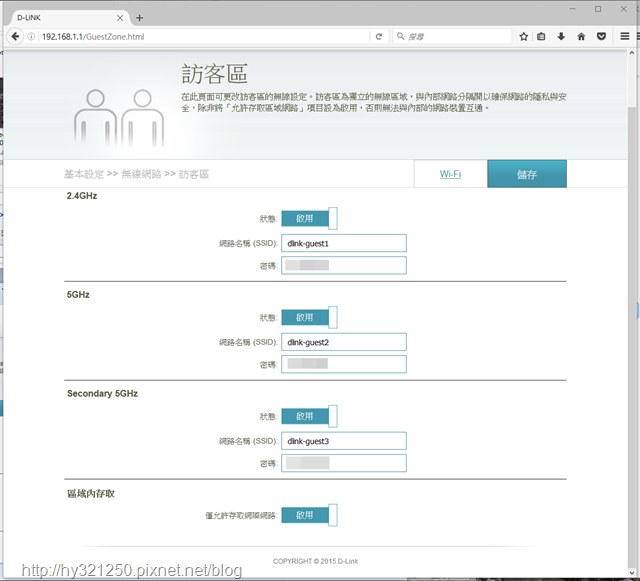Click the 區域內存取 section heading
The height and width of the screenshot is (581, 640).
91,494
